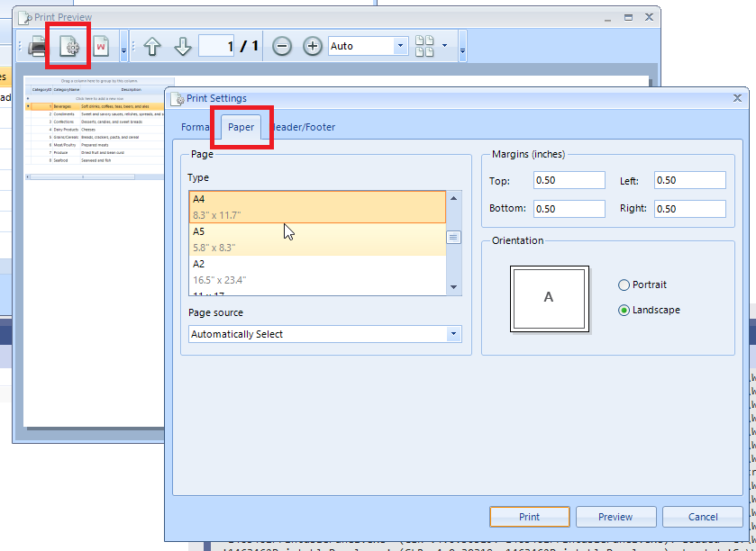The height and width of the screenshot is (551, 756).
Task: Click the current page number field
Action: tap(216, 46)
